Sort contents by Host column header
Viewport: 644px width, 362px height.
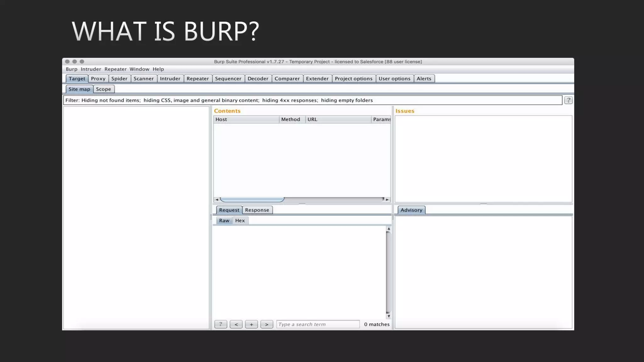(246, 119)
